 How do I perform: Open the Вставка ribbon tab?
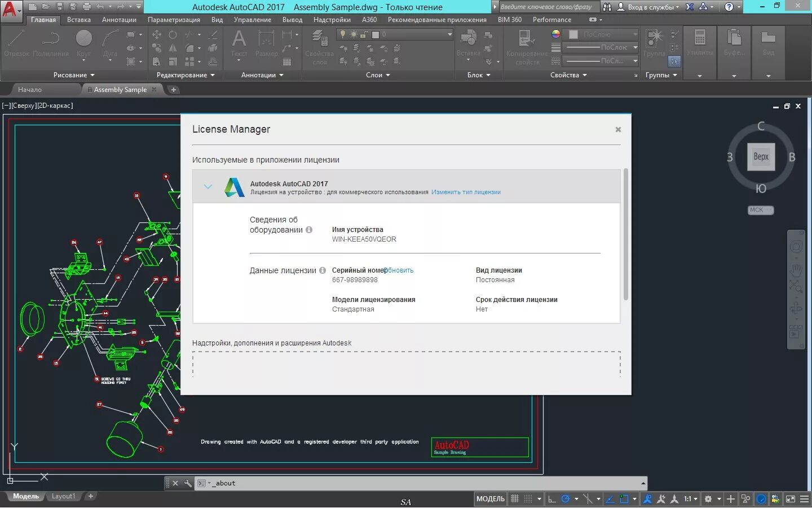point(79,20)
